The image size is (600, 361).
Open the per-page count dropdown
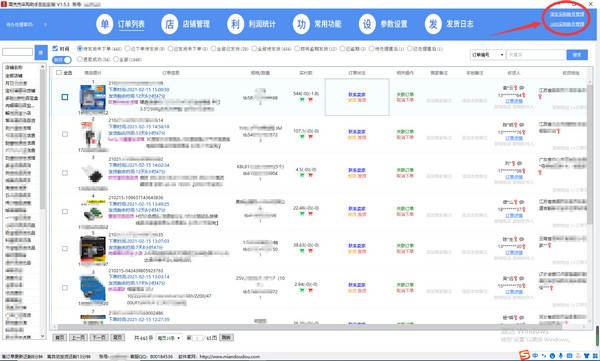point(169,338)
